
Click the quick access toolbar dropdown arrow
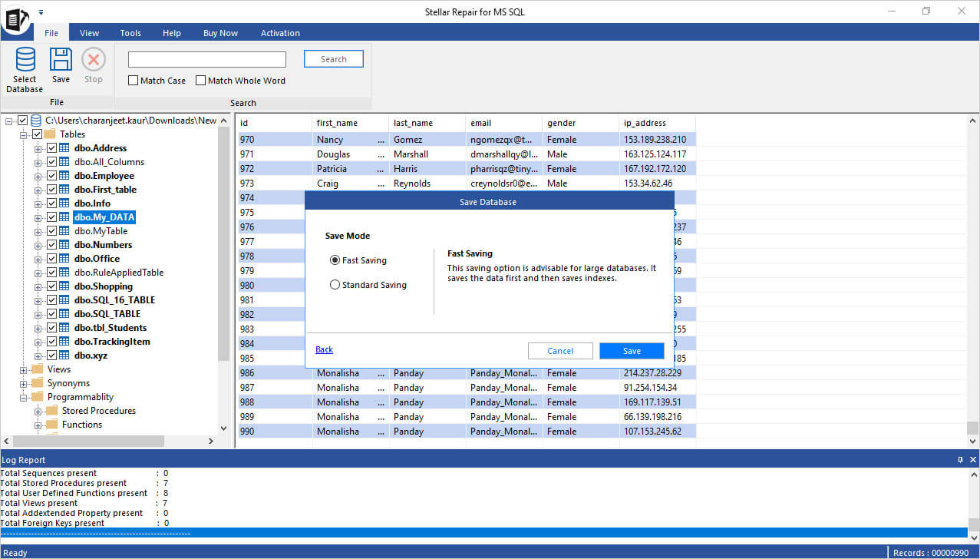pyautogui.click(x=41, y=12)
